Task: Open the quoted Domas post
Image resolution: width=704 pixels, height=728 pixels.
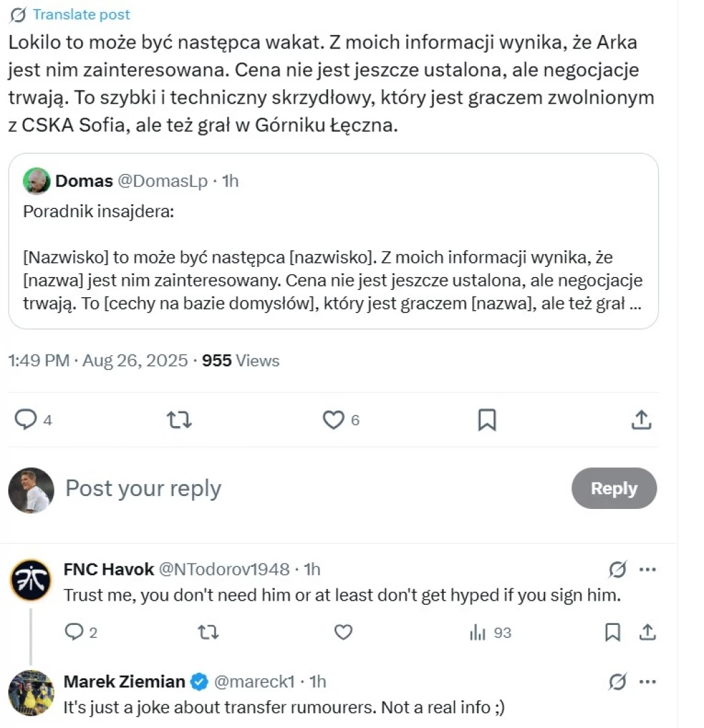Action: (x=333, y=241)
